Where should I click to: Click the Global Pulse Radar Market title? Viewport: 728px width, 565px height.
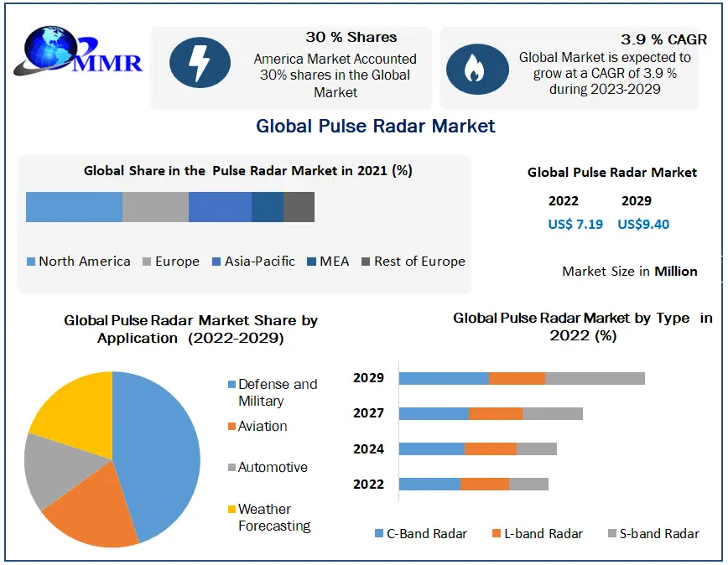pos(376,126)
